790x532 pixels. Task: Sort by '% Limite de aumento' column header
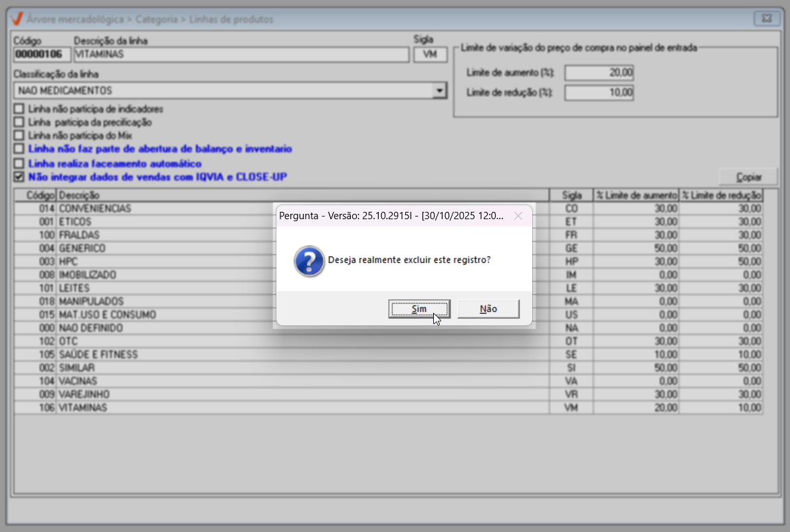tap(637, 195)
